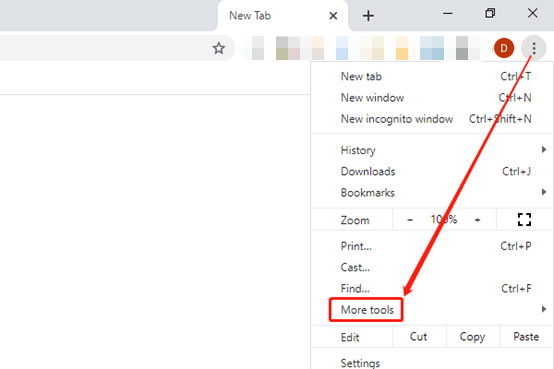The height and width of the screenshot is (369, 554).
Task: Decrease zoom with minus button
Action: (410, 220)
